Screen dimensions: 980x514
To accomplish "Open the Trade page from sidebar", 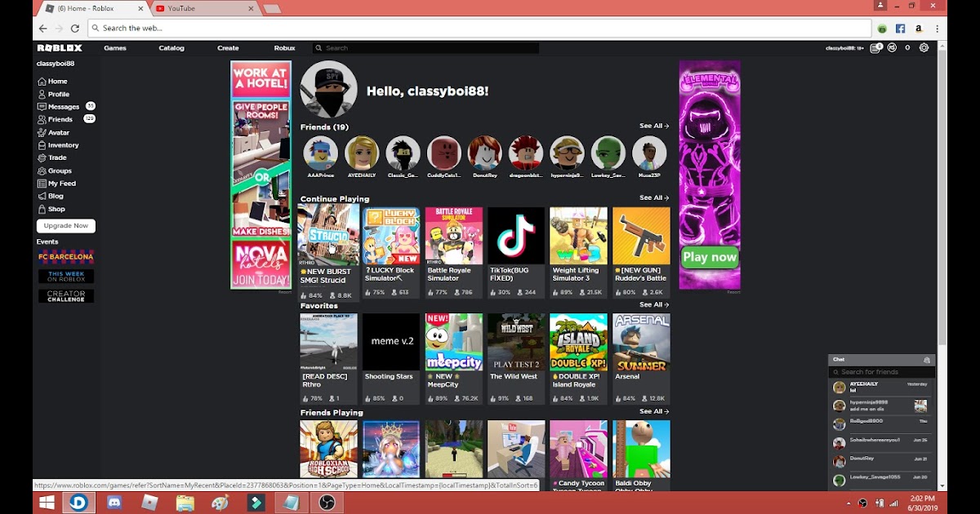I will pos(51,157).
